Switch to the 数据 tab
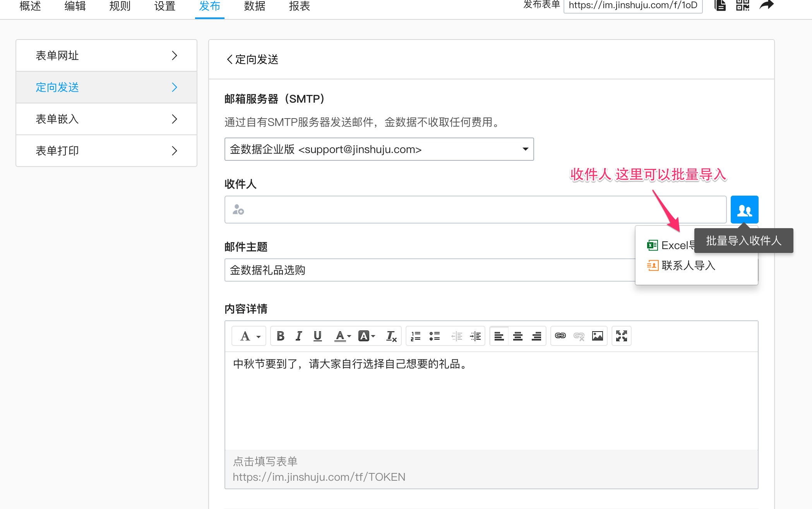Image resolution: width=812 pixels, height=509 pixels. (x=255, y=6)
